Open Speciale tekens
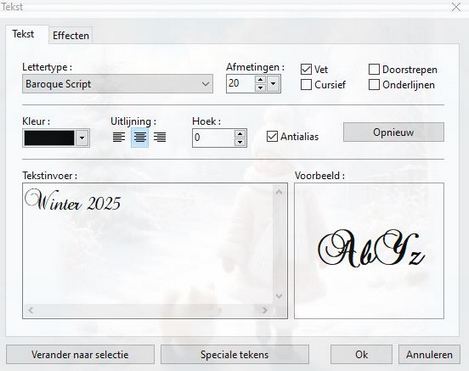Viewport: 469px width, 371px height. pyautogui.click(x=235, y=354)
